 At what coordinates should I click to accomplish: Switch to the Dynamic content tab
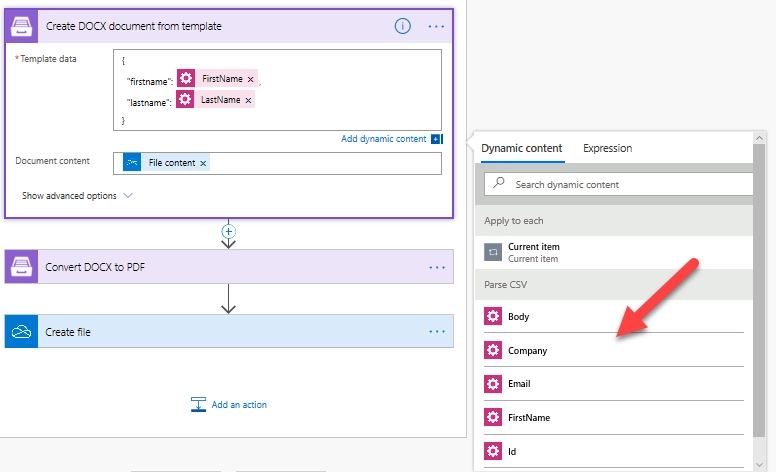click(522, 148)
